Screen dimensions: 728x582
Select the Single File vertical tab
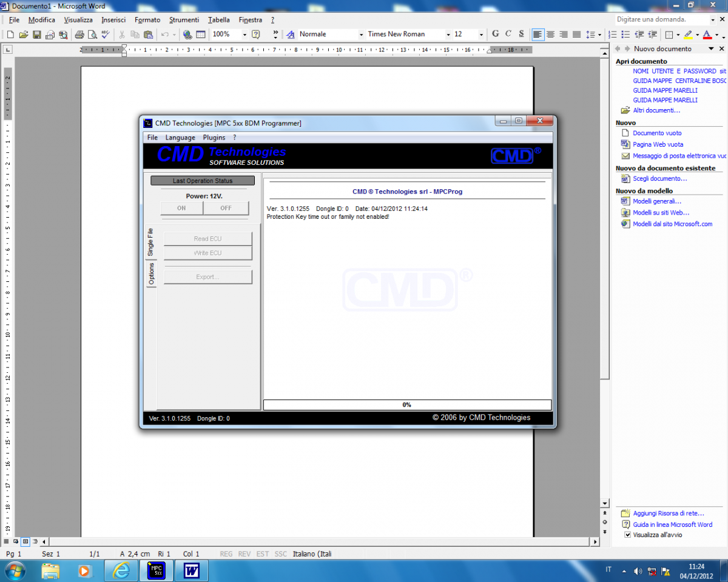tap(150, 242)
